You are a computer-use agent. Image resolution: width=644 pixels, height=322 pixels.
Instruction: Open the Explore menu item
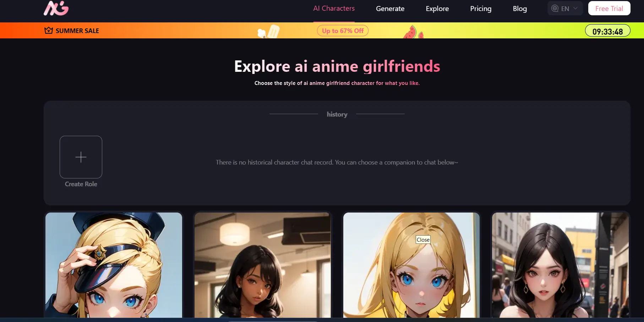(437, 9)
